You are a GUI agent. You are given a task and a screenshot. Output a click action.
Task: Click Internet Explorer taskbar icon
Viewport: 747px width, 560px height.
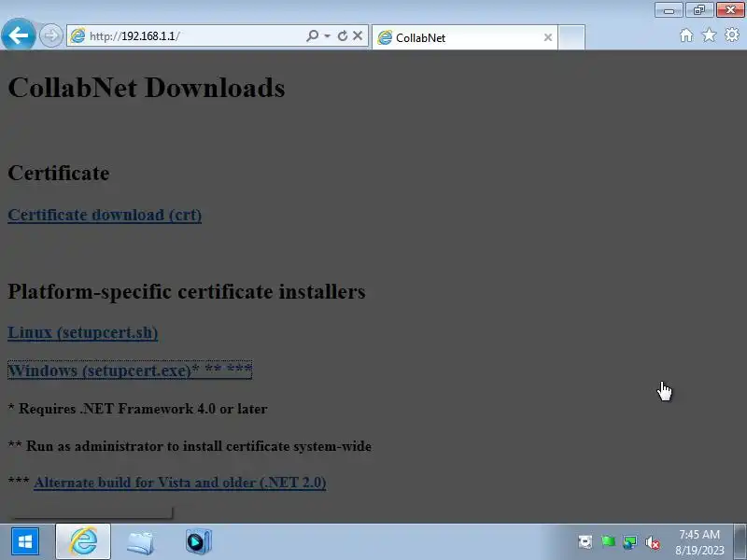(x=83, y=541)
